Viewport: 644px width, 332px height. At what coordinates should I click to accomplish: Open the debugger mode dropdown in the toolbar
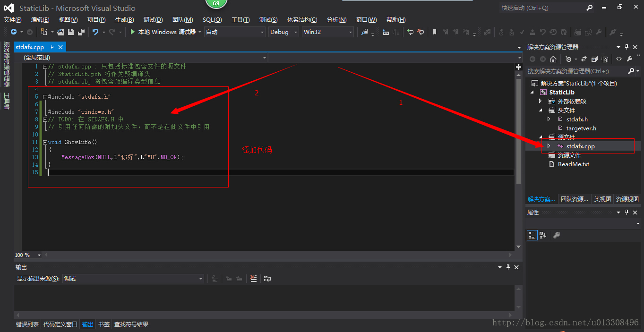pos(234,32)
